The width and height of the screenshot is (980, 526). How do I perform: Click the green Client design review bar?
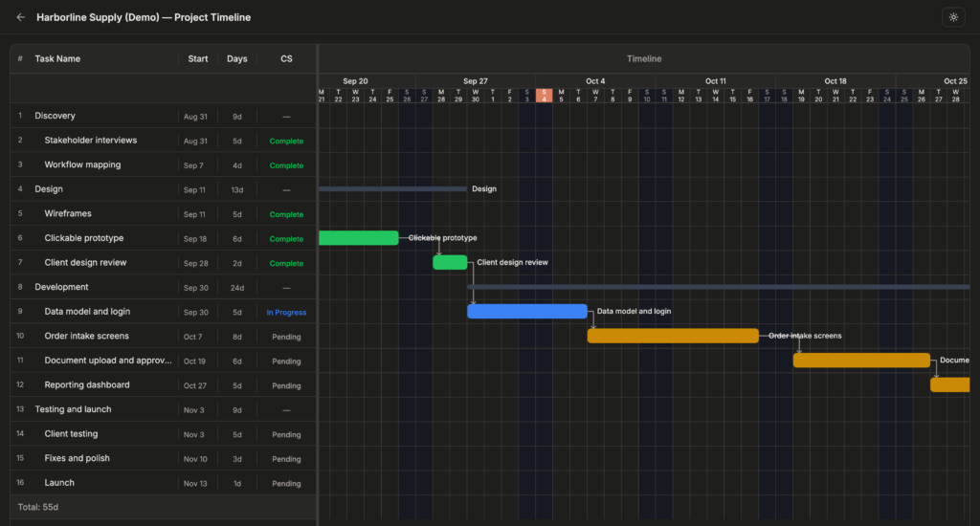click(x=450, y=262)
